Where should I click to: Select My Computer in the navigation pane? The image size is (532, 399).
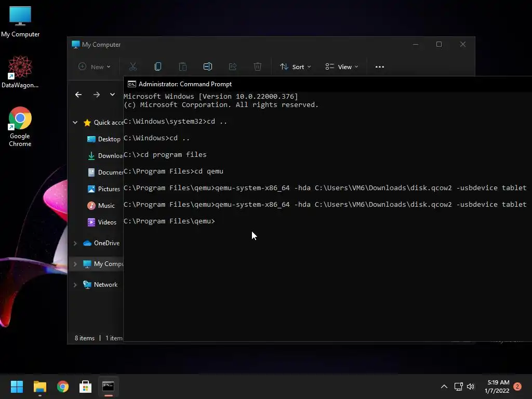coord(103,264)
